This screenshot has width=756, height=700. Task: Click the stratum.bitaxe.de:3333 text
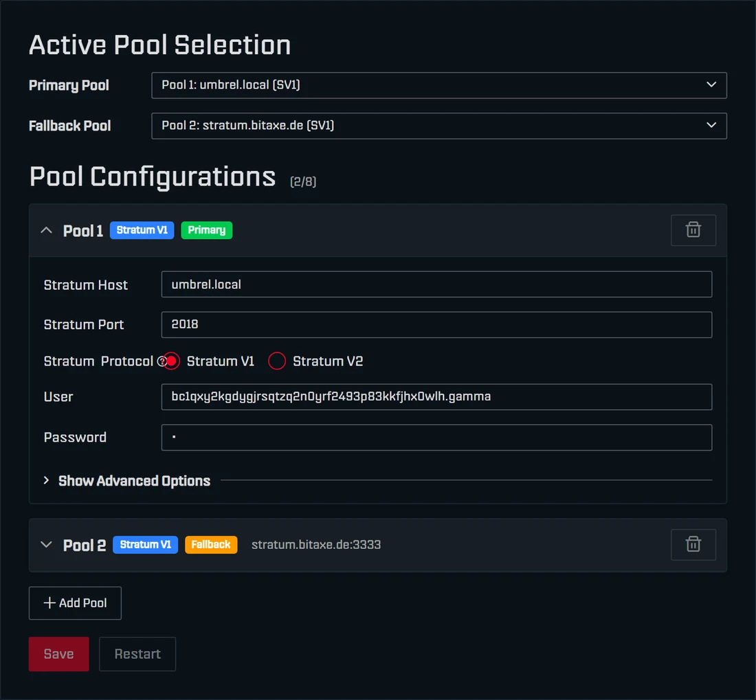click(316, 545)
